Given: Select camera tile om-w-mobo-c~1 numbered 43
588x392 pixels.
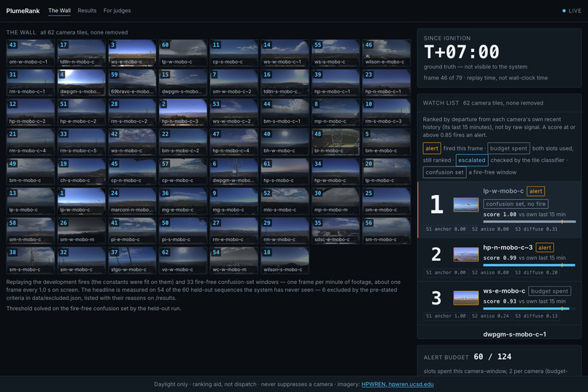Looking at the screenshot, I should [31, 53].
